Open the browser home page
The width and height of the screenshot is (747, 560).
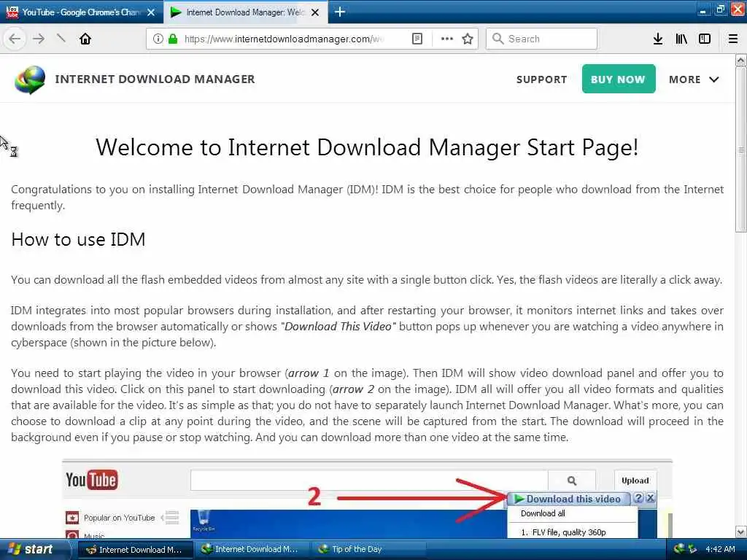click(x=85, y=39)
